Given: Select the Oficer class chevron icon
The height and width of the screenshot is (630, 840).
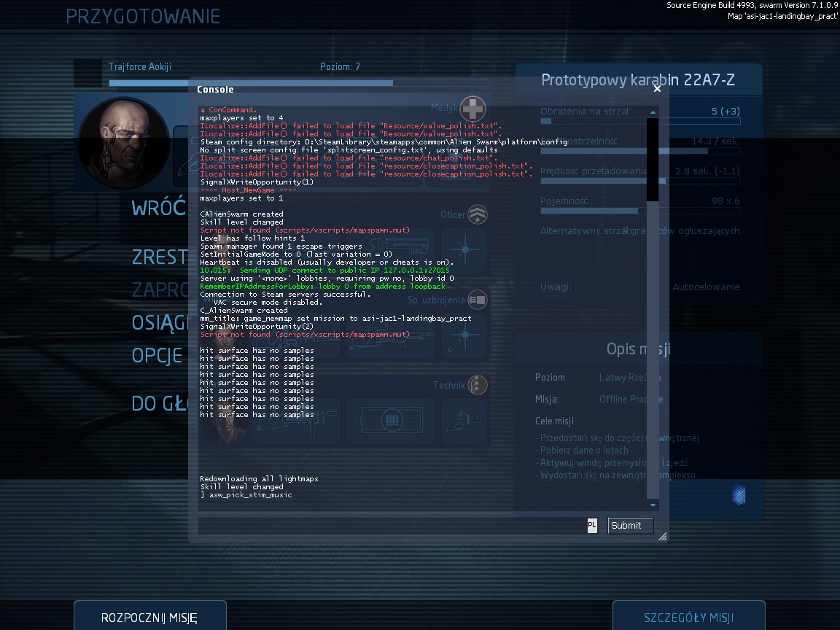Looking at the screenshot, I should (477, 214).
